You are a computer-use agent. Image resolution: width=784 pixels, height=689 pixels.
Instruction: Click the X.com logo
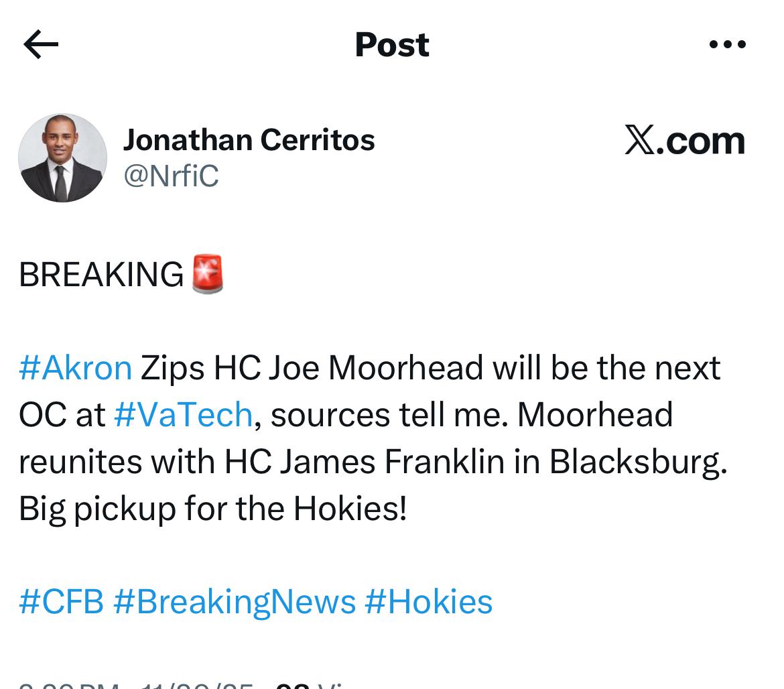[684, 141]
